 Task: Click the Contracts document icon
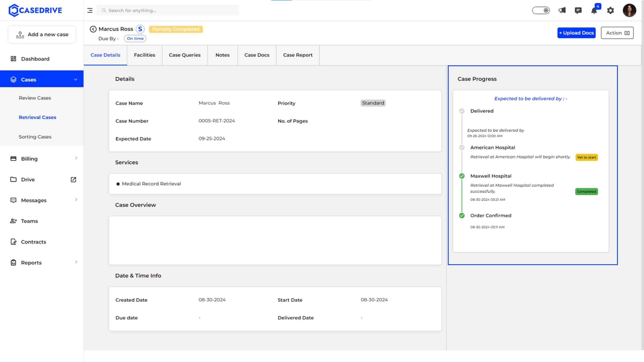coord(13,242)
